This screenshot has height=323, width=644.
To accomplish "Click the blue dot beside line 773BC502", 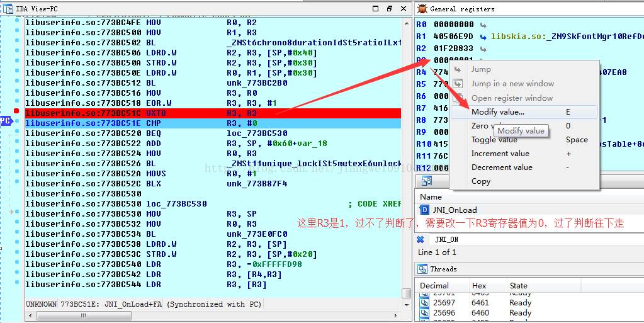I will (x=17, y=40).
